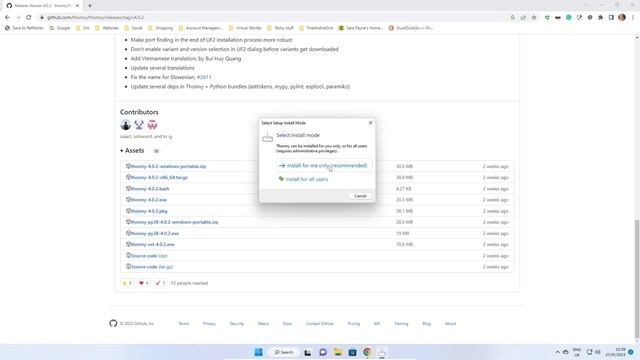This screenshot has height=360, width=640.
Task: Open Security footer link
Action: [x=236, y=324]
